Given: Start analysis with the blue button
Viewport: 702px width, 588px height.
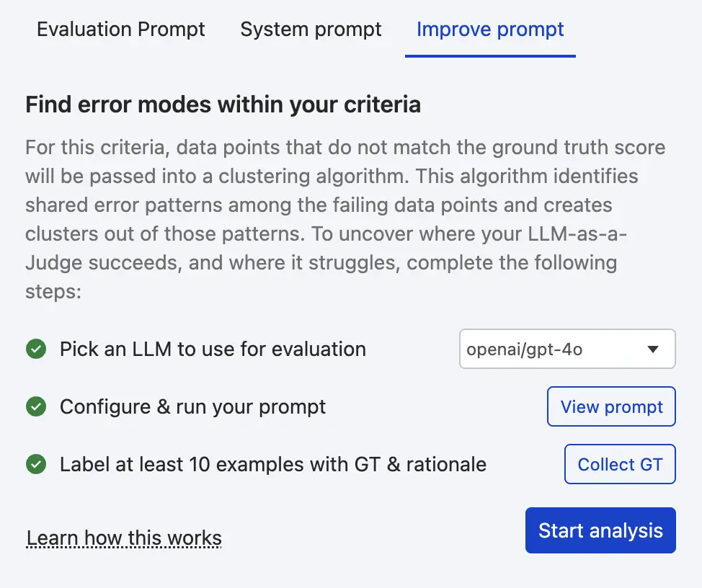Looking at the screenshot, I should 600,531.
